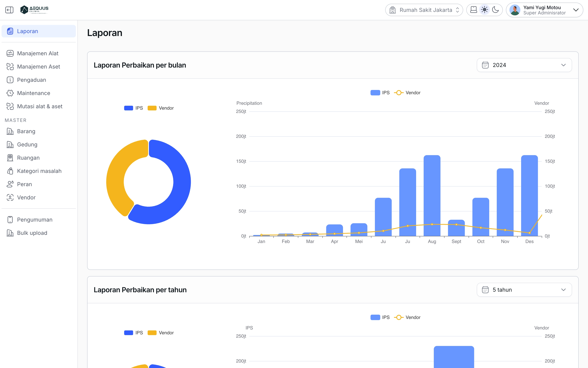Click the Aug bar in the monthly chart
The image size is (588, 368).
tap(432, 195)
